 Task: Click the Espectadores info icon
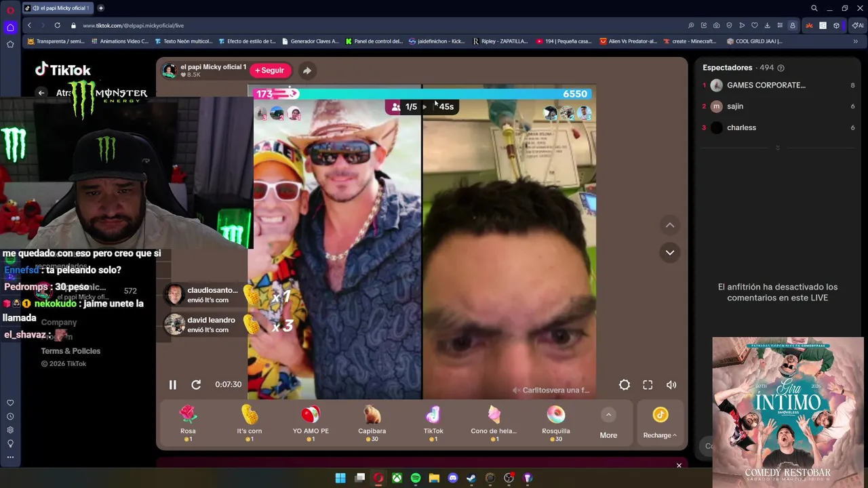(x=781, y=68)
